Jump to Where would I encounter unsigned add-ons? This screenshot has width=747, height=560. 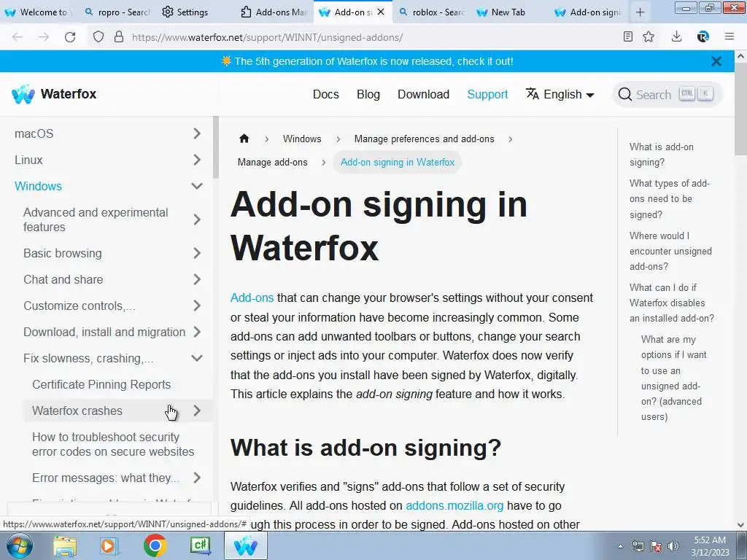[x=670, y=251]
